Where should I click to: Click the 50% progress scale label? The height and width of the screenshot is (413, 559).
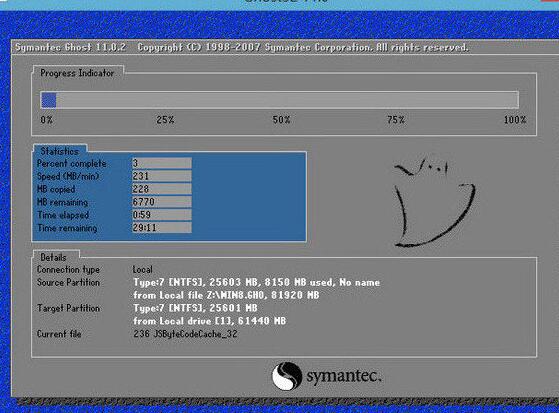coord(282,120)
